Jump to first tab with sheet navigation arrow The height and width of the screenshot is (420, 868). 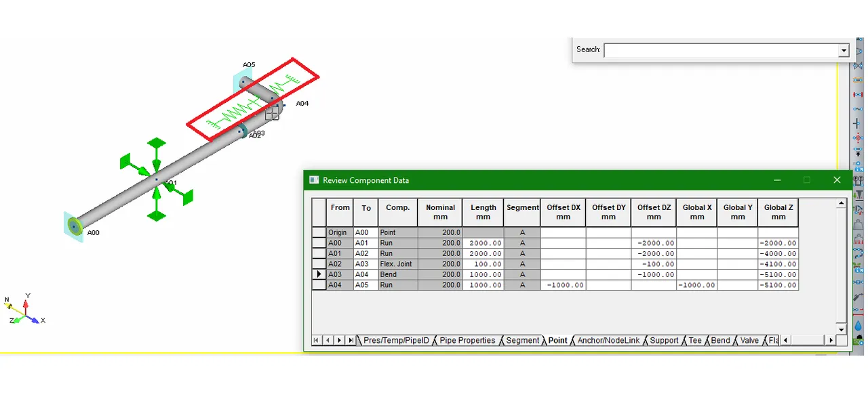317,340
